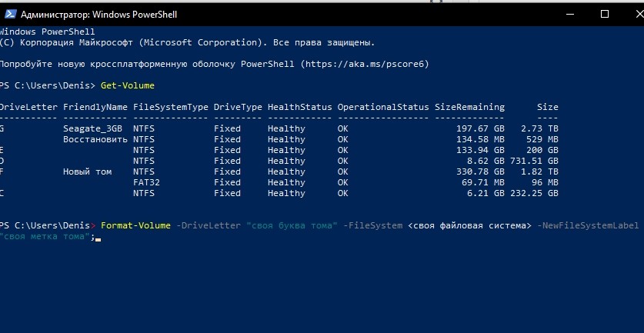Screen dimensions: 644x333
Task: Click the PowerShell icon in title bar
Action: pos(9,14)
